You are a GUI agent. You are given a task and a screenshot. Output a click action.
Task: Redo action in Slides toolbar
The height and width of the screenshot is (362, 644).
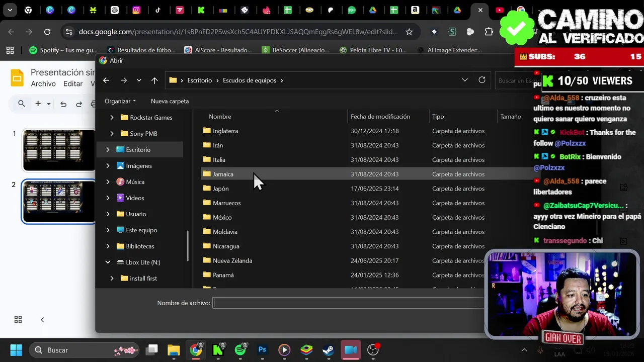pyautogui.click(x=79, y=104)
